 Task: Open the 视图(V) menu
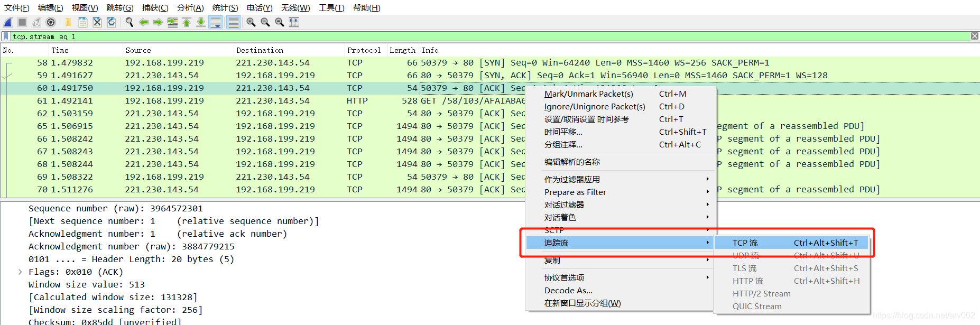pyautogui.click(x=85, y=7)
